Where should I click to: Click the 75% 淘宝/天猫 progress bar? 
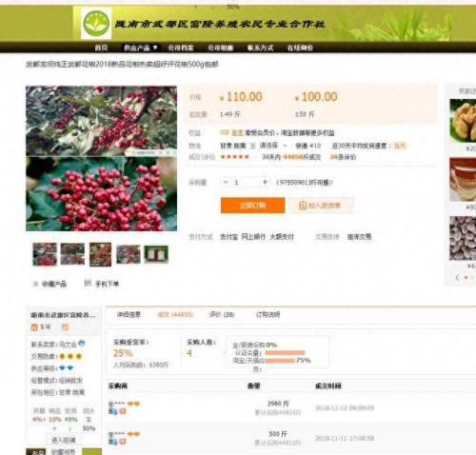pos(280,361)
